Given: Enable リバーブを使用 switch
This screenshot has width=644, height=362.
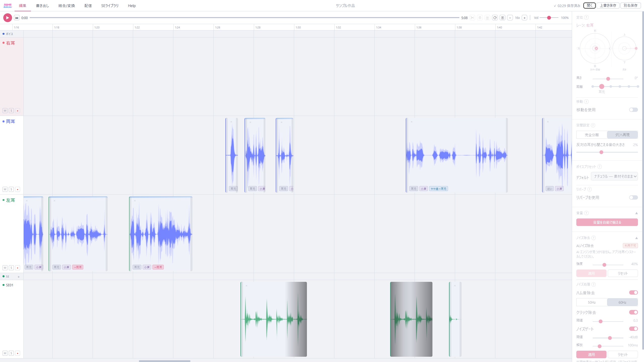Looking at the screenshot, I should [x=633, y=198].
